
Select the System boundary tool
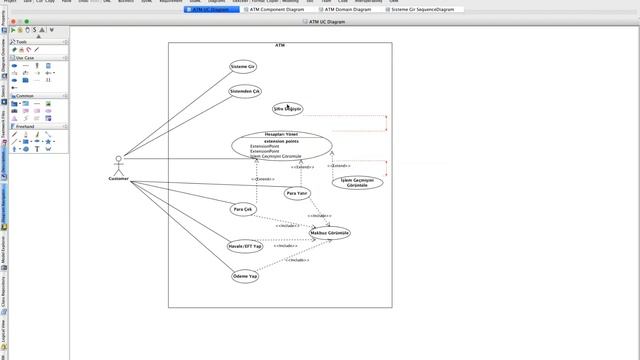(48, 66)
